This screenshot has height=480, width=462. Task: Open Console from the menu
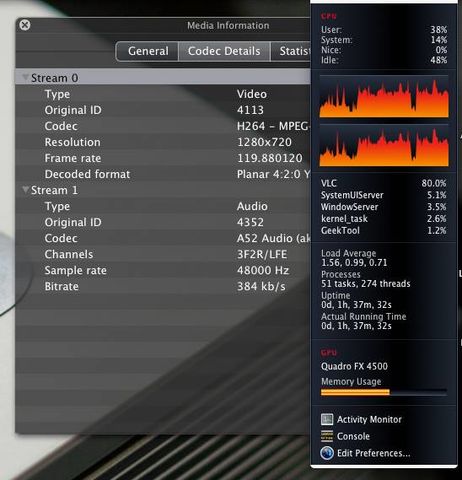[x=353, y=436]
